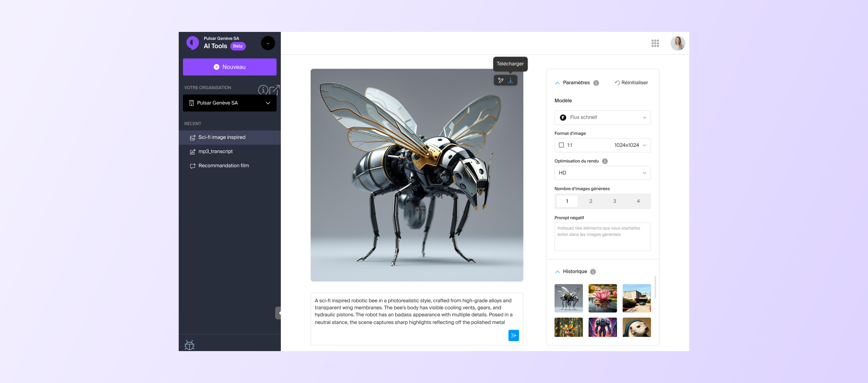Open the apps grid icon

click(655, 43)
